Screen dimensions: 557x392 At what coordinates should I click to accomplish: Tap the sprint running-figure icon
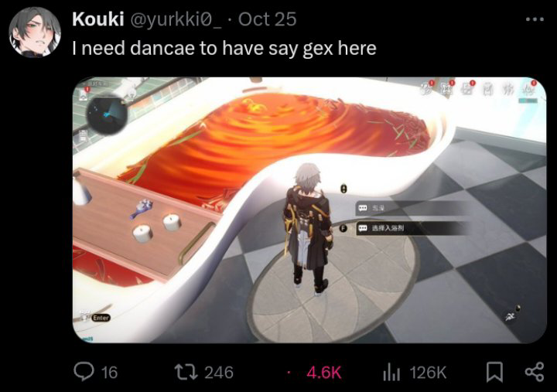pyautogui.click(x=511, y=315)
